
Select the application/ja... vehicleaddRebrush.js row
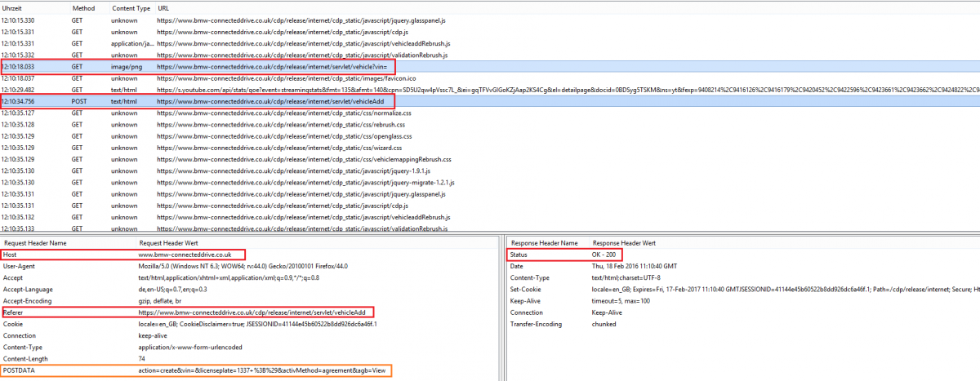coord(490,42)
